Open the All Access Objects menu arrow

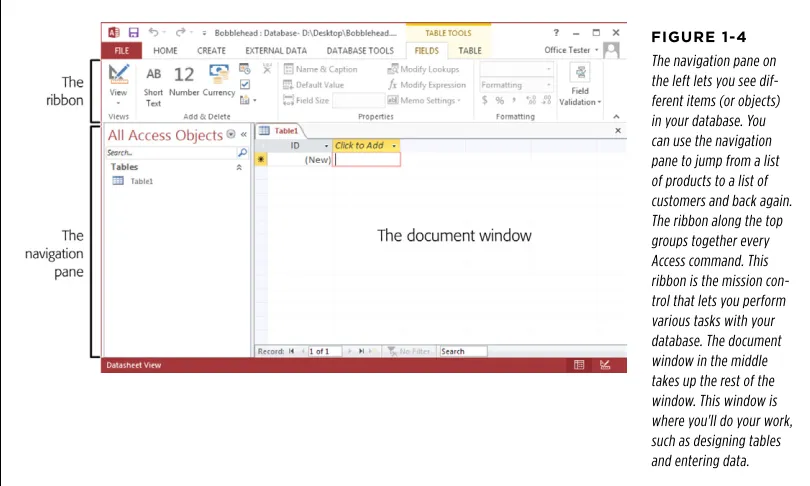tap(231, 134)
